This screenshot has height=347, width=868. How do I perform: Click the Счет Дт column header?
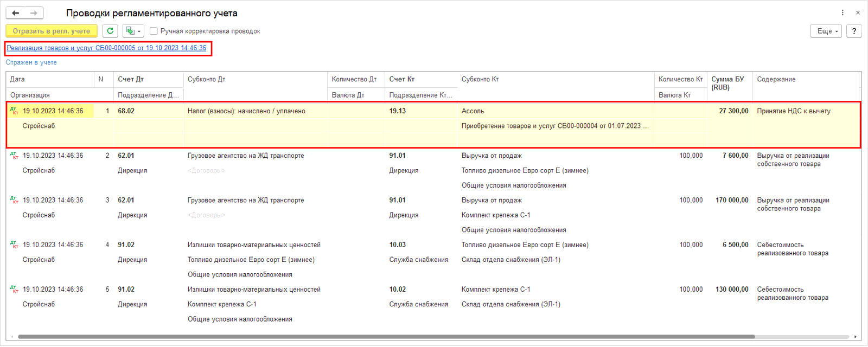click(131, 79)
